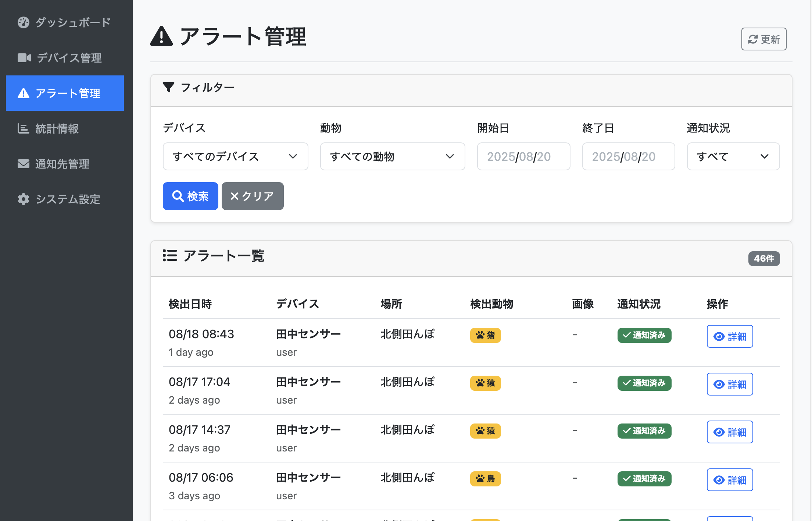Viewport: 812px width, 521px height.
Task: Click the "1 day ago" text
Action: 191,352
